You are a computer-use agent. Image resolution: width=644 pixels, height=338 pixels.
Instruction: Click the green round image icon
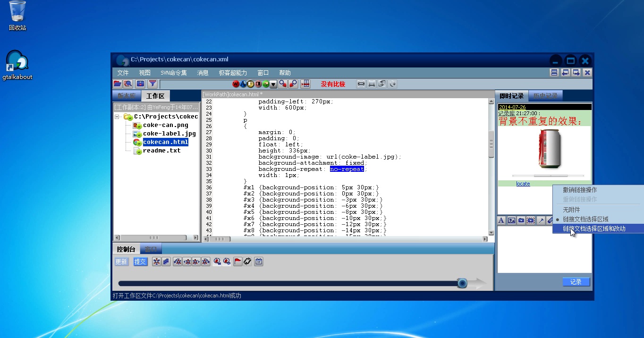coord(266,84)
